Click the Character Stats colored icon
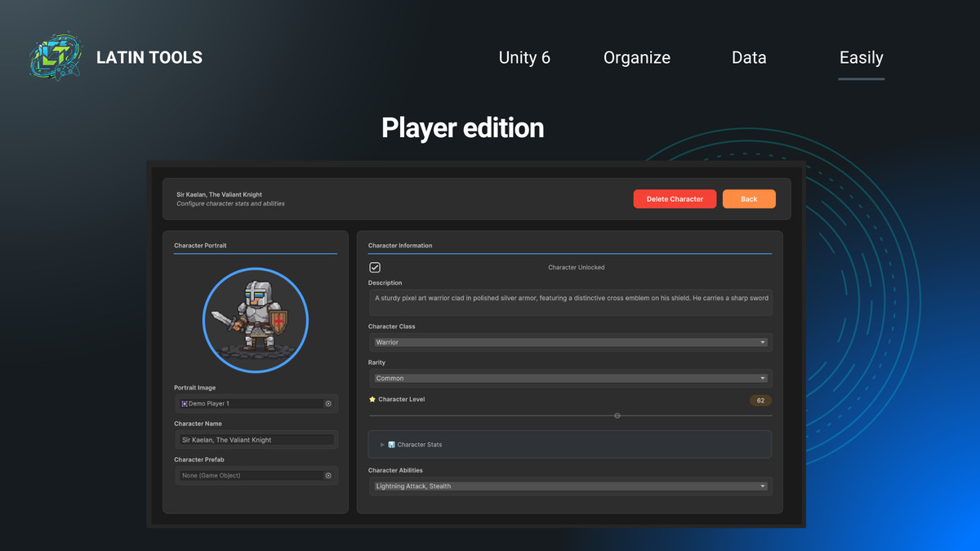Image resolution: width=980 pixels, height=551 pixels. point(392,444)
